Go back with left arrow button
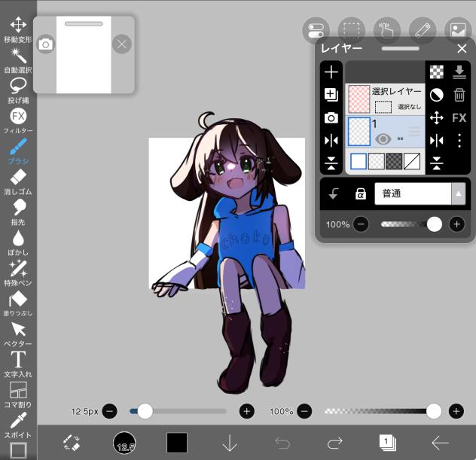This screenshot has width=476, height=460. click(x=440, y=443)
